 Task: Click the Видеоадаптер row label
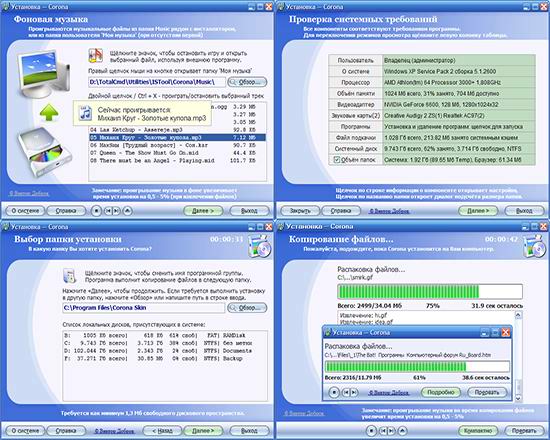[355, 105]
